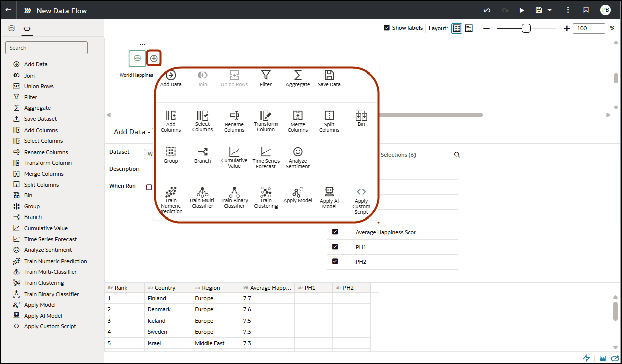Uncheck the PH1 column selection
This screenshot has width=622, height=364.
click(x=335, y=246)
